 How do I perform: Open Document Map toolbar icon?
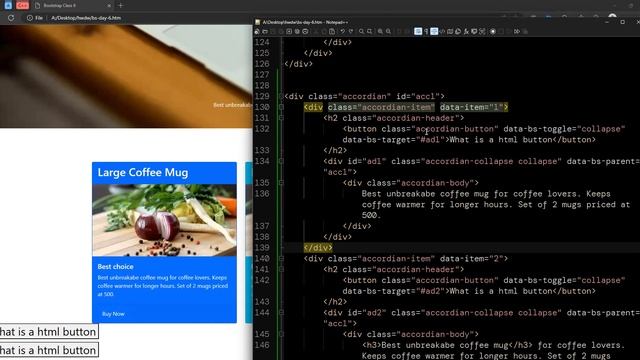pyautogui.click(x=450, y=31)
